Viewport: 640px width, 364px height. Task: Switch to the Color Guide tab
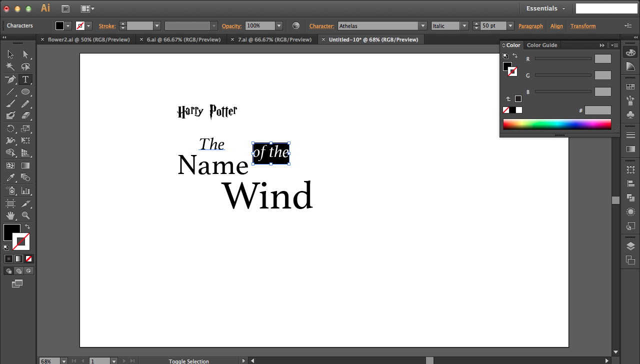coord(542,45)
